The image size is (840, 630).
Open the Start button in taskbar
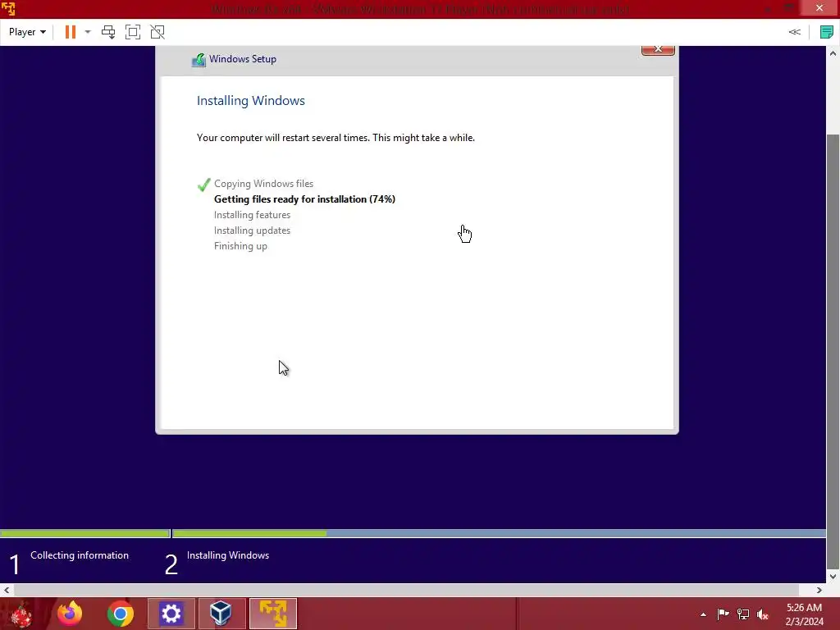[21, 614]
